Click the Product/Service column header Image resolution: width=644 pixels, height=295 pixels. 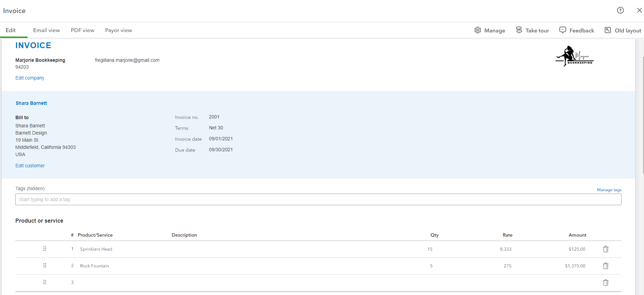pyautogui.click(x=95, y=235)
